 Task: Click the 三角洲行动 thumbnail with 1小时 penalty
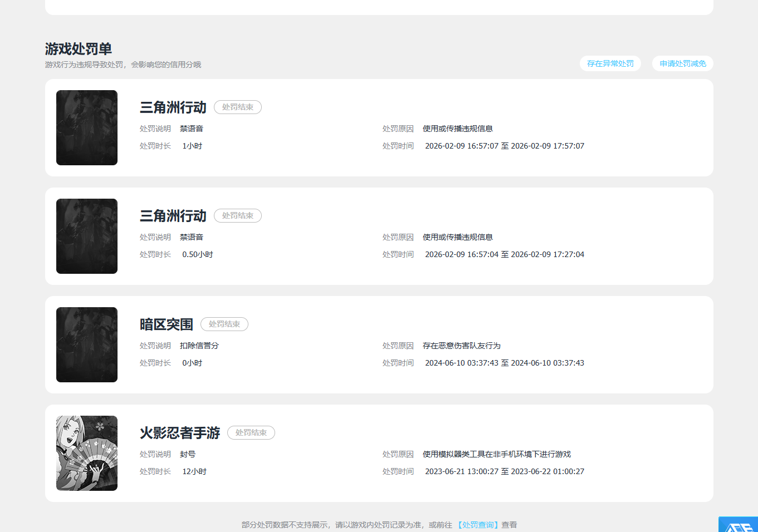coord(87,127)
